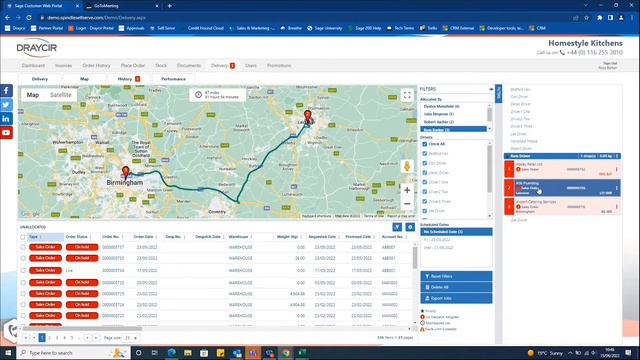Open the Facebook social sidebar icon
This screenshot has width=640, height=360.
pos(6,91)
